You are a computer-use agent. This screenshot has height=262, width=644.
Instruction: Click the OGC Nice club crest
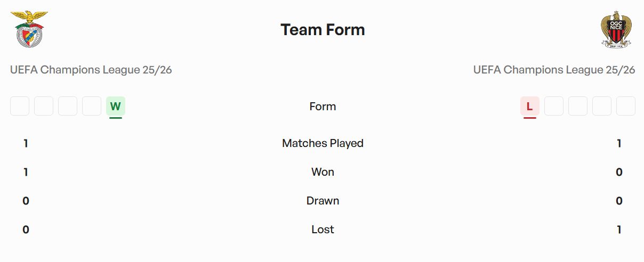[616, 29]
